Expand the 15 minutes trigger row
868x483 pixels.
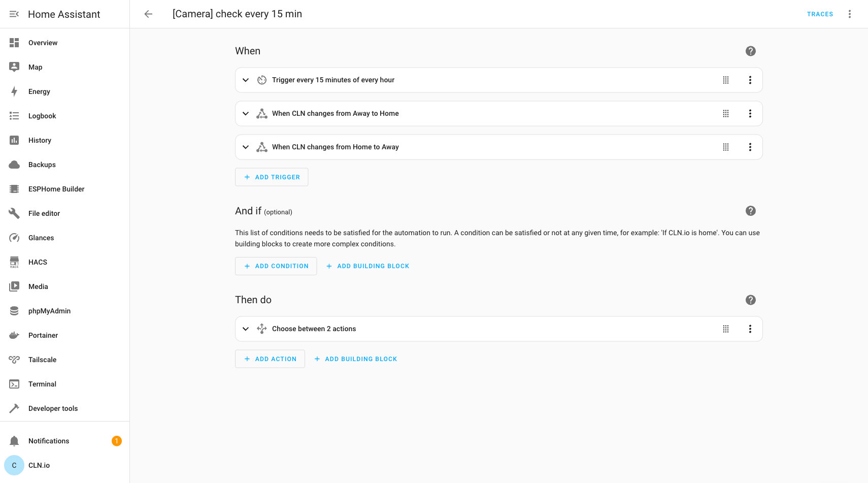tap(246, 80)
